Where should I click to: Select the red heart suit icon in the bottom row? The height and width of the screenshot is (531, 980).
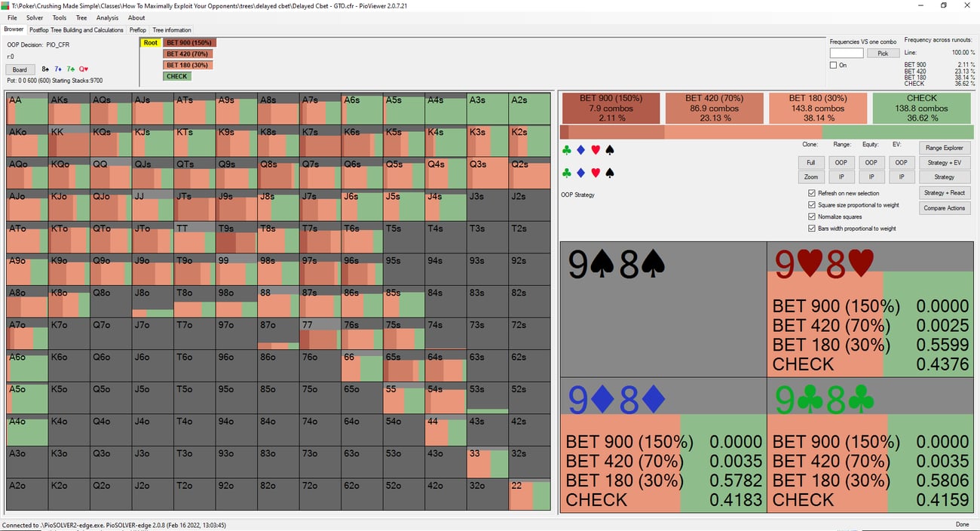[x=596, y=173]
